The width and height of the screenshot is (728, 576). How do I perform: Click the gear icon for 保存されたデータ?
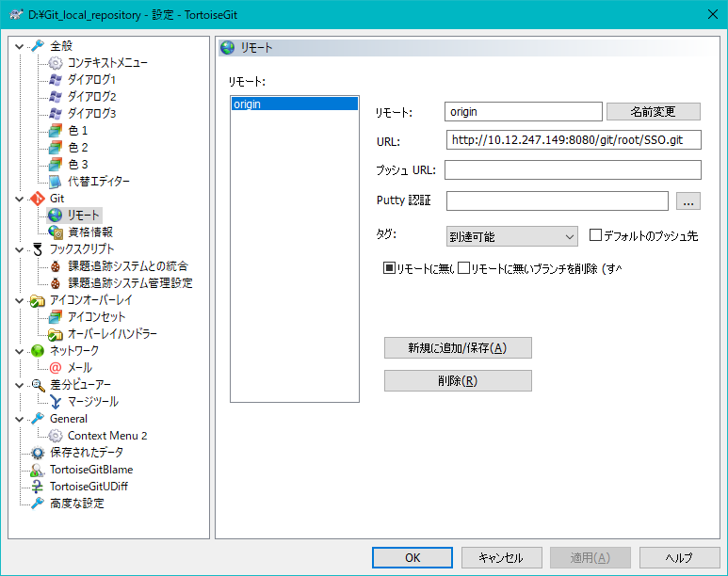coord(38,452)
